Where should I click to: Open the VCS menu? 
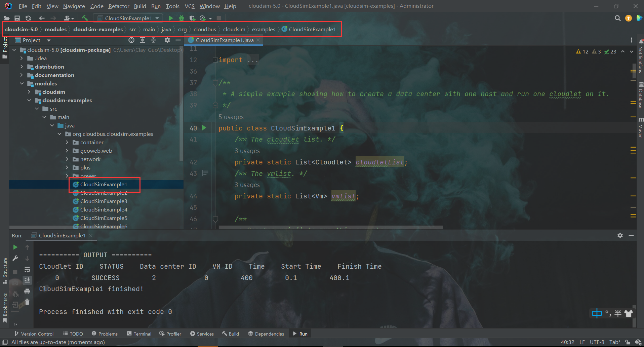coord(190,6)
